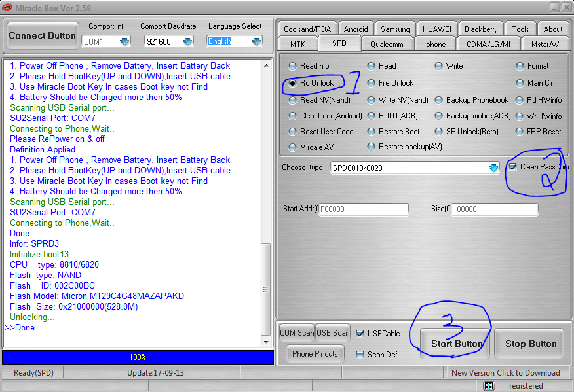Open the HUAWEI tab
Image resolution: width=574 pixels, height=392 pixels.
click(x=436, y=29)
